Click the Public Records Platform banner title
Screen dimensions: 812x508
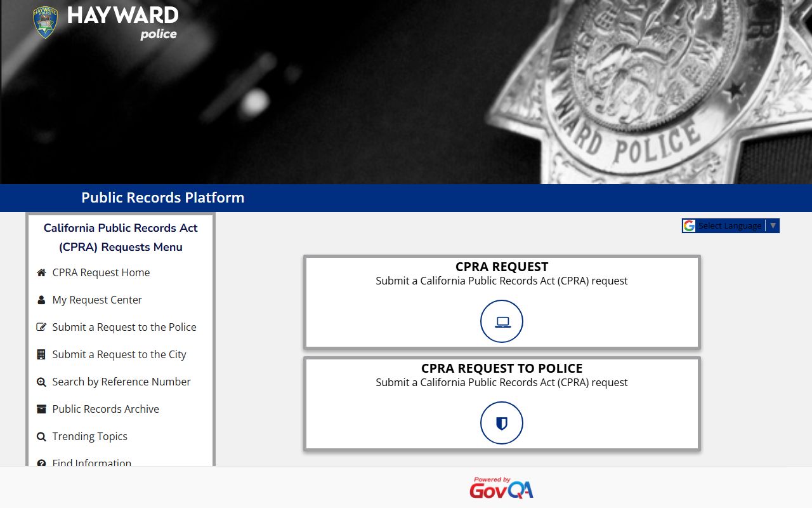pos(162,197)
